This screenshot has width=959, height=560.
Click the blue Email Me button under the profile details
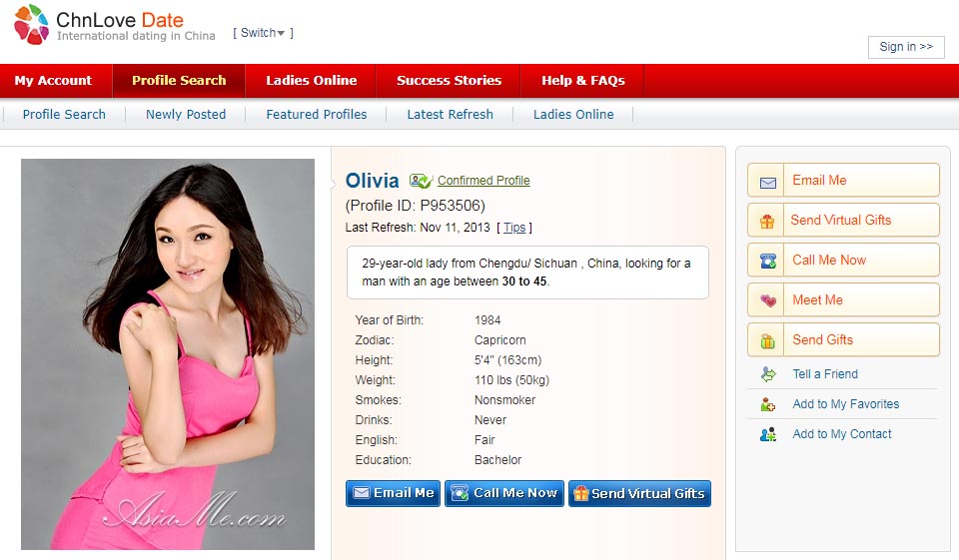(393, 493)
